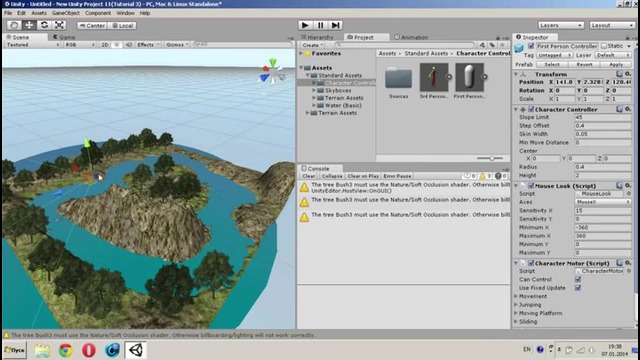Toggle Center pivot mode button
Viewport: 640px width, 360px height.
[92, 25]
